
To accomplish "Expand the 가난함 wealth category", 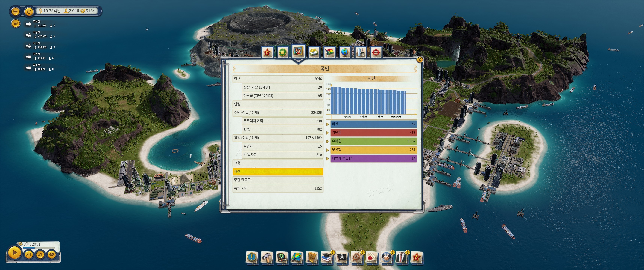I will [x=327, y=133].
